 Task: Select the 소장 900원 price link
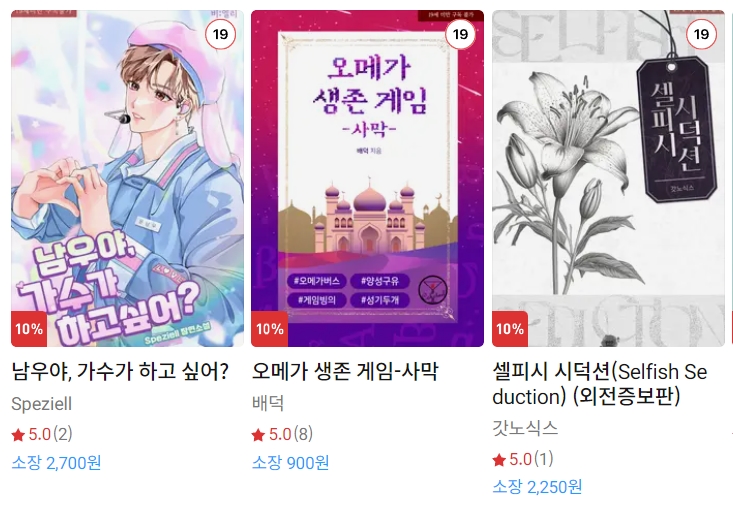click(x=290, y=463)
